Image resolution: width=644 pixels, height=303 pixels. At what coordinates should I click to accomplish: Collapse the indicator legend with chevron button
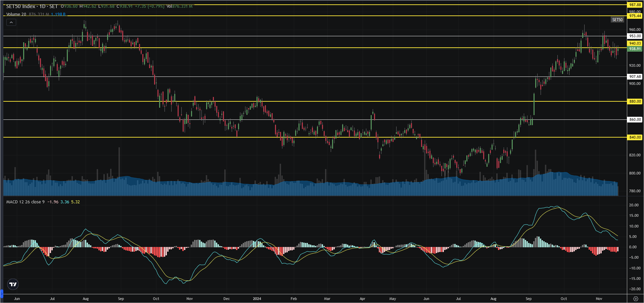coord(11,22)
